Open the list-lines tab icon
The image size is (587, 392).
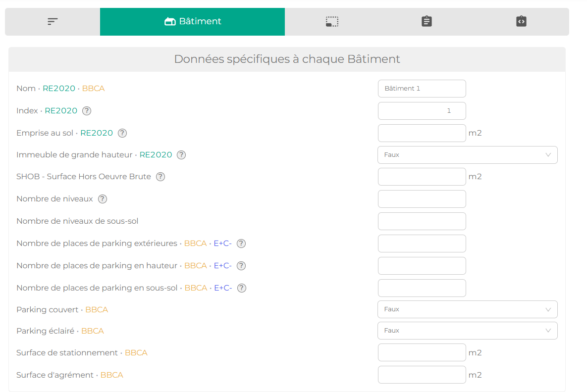[53, 22]
